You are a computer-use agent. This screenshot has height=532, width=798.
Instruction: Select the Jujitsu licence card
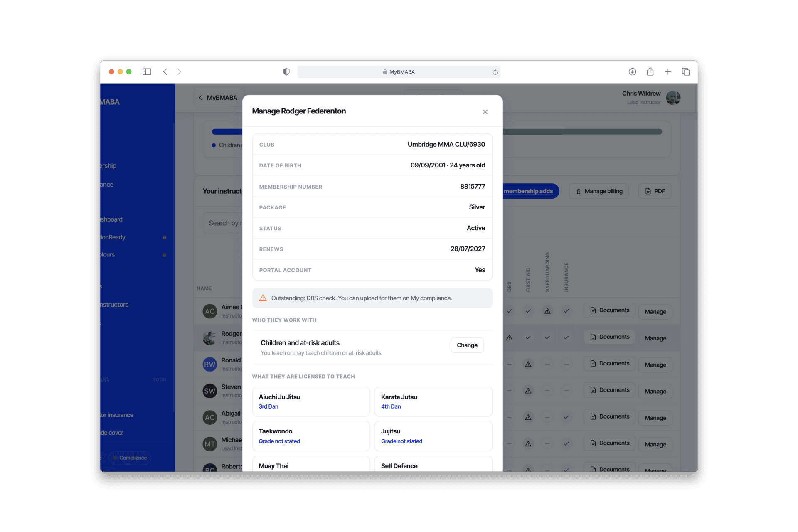point(433,436)
